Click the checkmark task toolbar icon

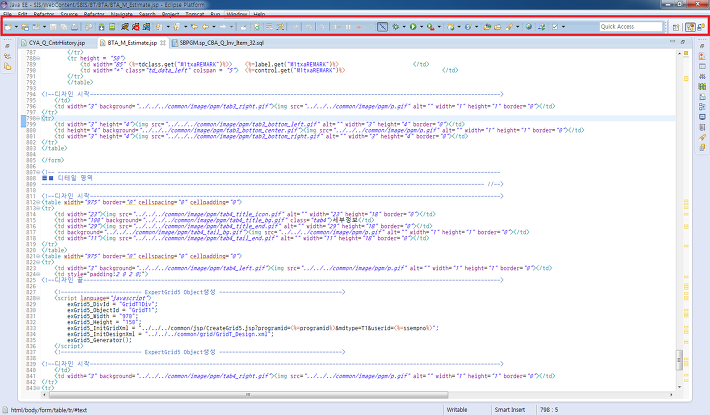(x=555, y=27)
